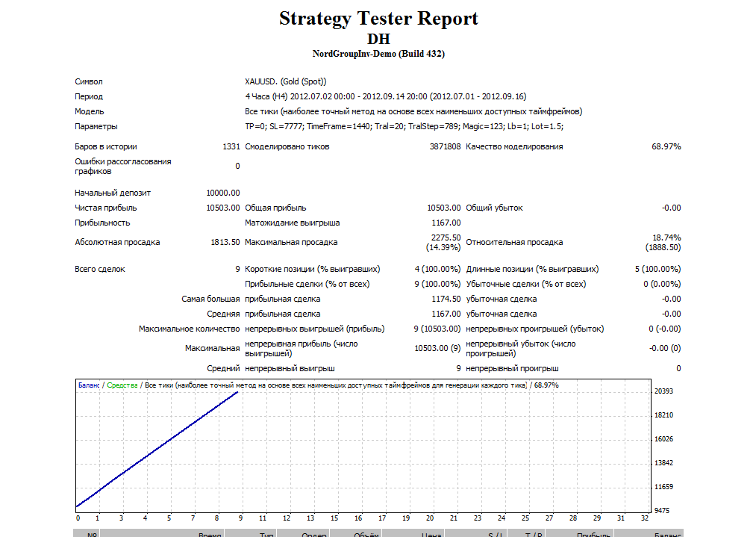The width and height of the screenshot is (756, 537).
Task: Click the maximal drawdown value 2275.50 (14.39%)
Action: 443,243
